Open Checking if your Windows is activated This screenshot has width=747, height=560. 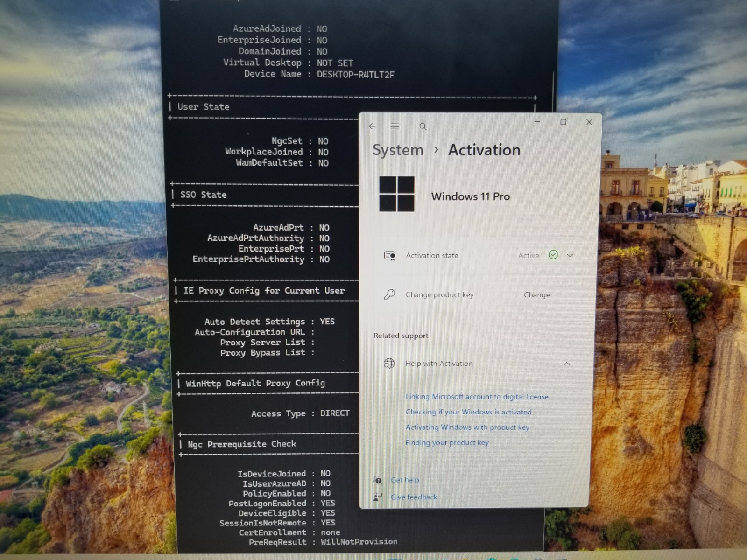click(468, 412)
